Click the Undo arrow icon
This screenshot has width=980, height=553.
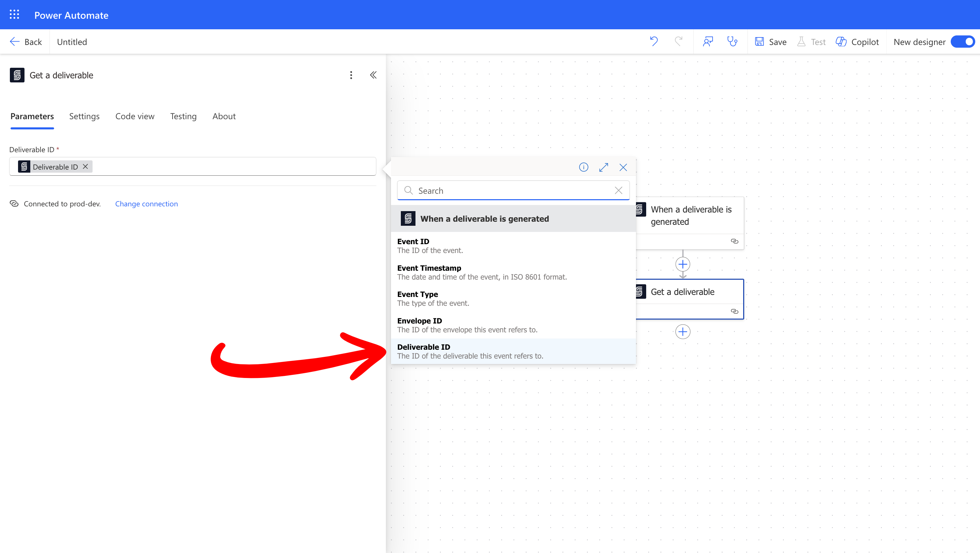pyautogui.click(x=654, y=41)
